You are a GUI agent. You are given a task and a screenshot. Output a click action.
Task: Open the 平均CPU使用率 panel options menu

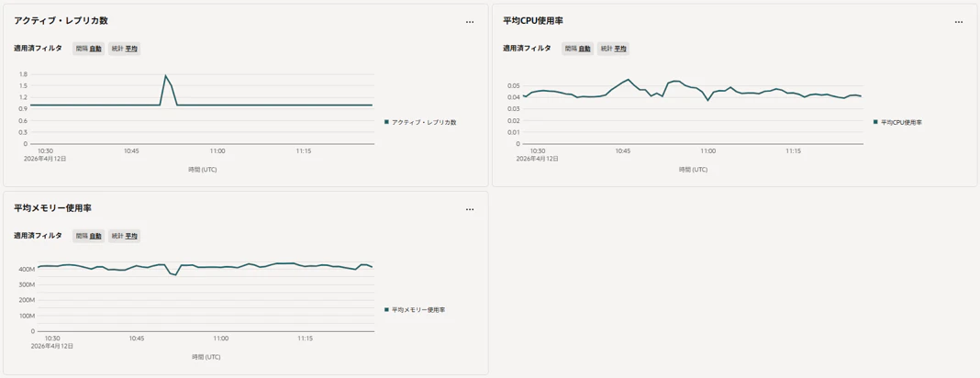coord(959,22)
